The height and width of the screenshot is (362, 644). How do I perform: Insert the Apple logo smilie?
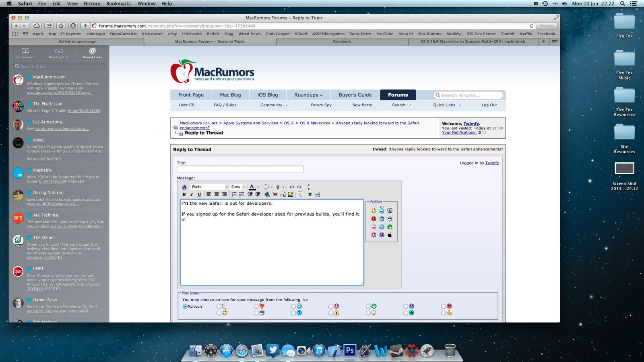pyautogui.click(x=390, y=235)
